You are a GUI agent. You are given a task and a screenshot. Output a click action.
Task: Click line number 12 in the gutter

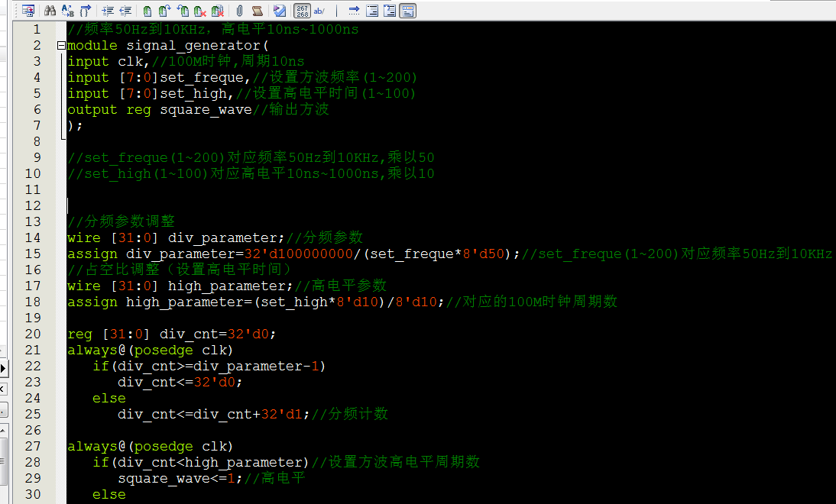click(x=33, y=205)
